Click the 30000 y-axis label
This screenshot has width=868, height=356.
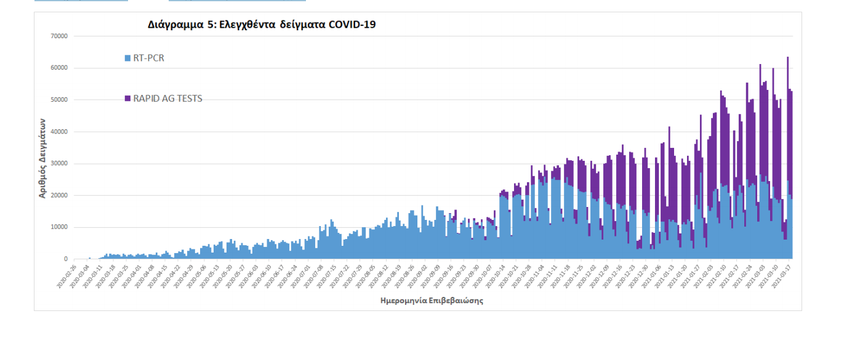click(59, 164)
